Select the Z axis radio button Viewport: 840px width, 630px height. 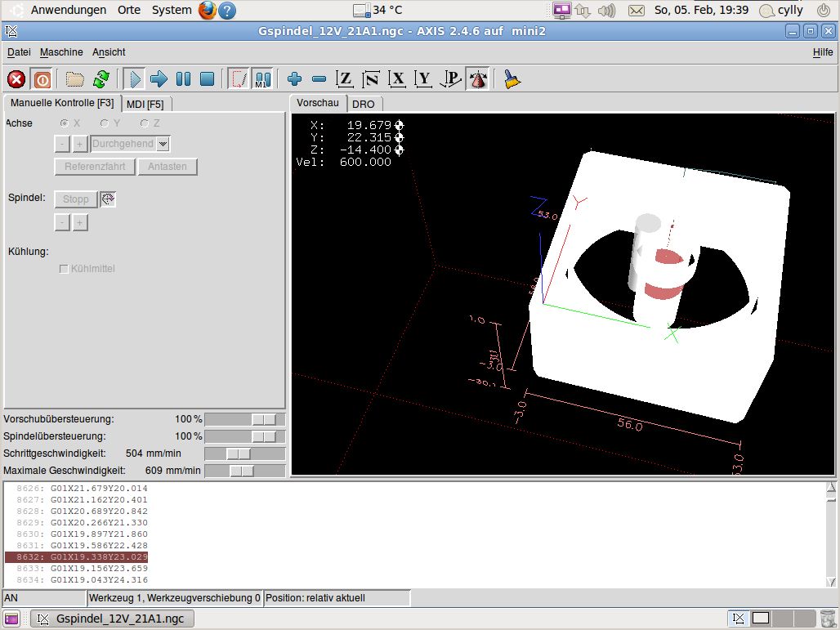coord(144,123)
